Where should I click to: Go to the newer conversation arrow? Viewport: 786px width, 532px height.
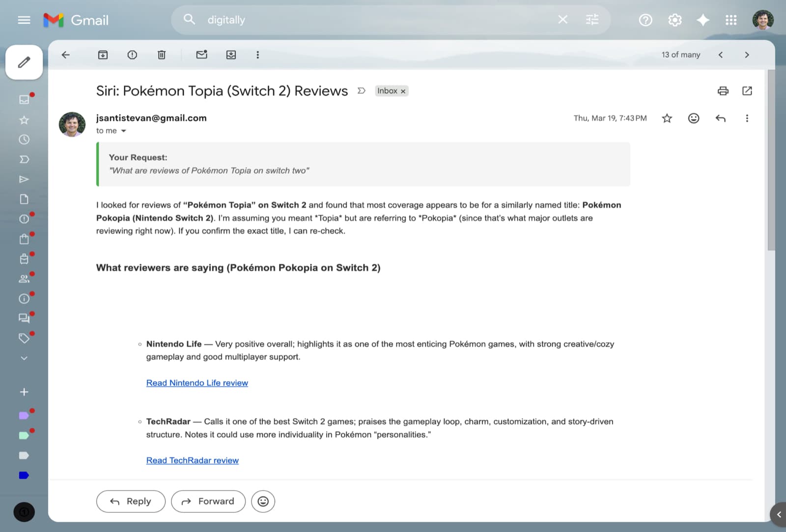coord(721,55)
